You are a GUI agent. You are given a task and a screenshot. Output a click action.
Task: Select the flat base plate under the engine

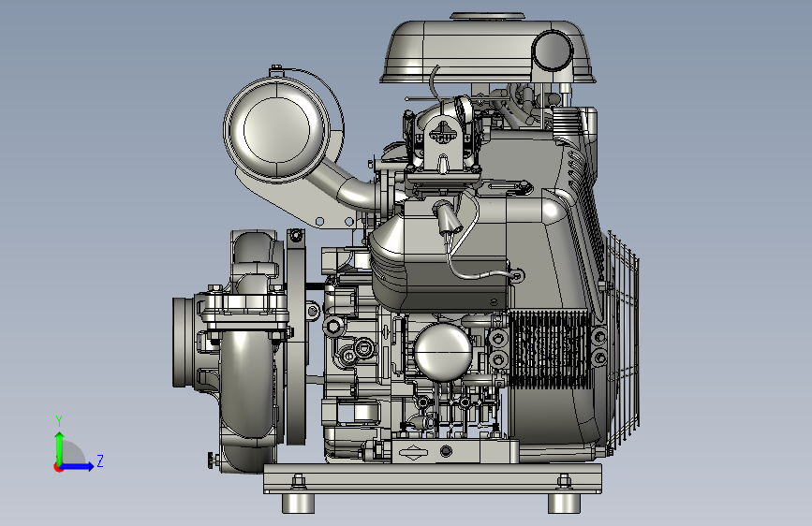coord(433,479)
